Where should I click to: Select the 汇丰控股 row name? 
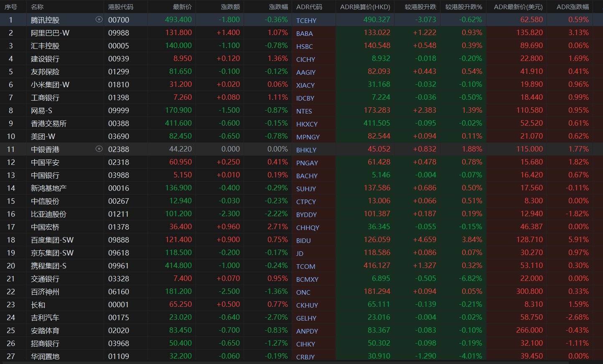(x=45, y=46)
